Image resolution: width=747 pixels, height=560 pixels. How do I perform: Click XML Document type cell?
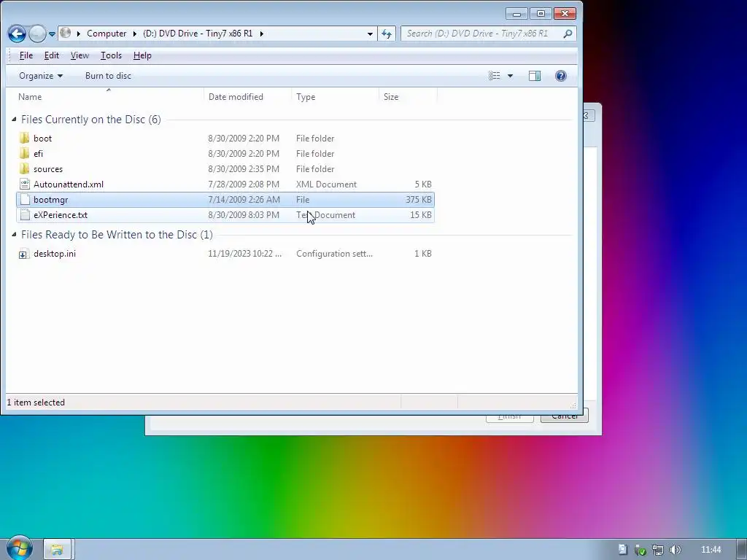click(x=326, y=184)
